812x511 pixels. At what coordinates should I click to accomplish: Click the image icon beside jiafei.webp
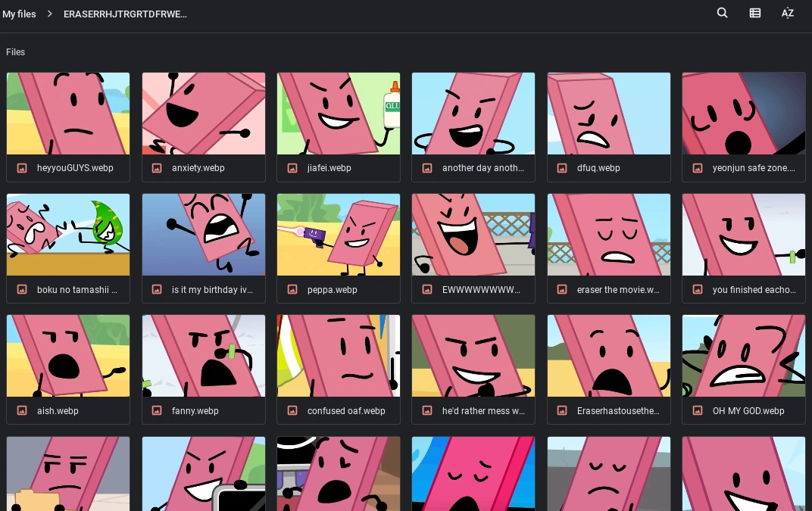[292, 168]
